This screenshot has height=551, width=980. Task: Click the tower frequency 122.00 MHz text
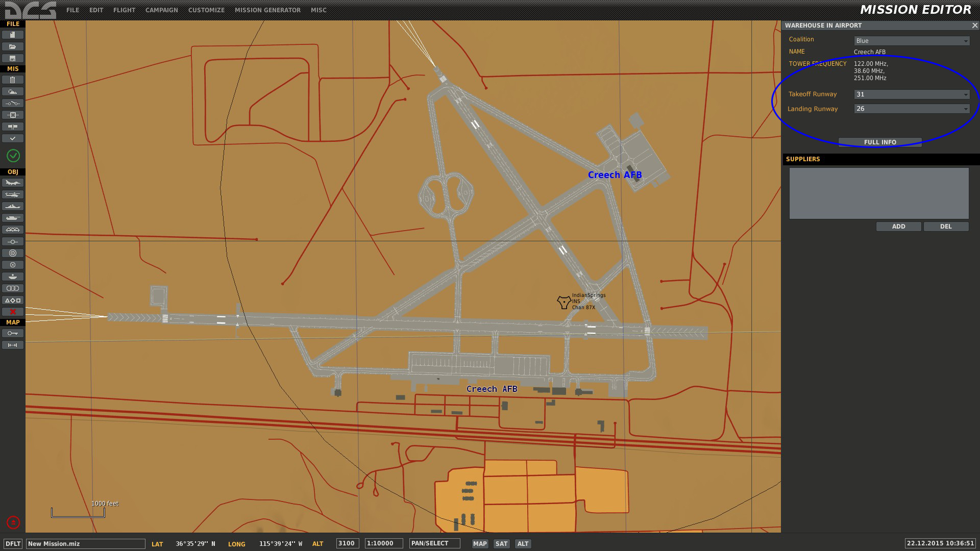(x=871, y=64)
